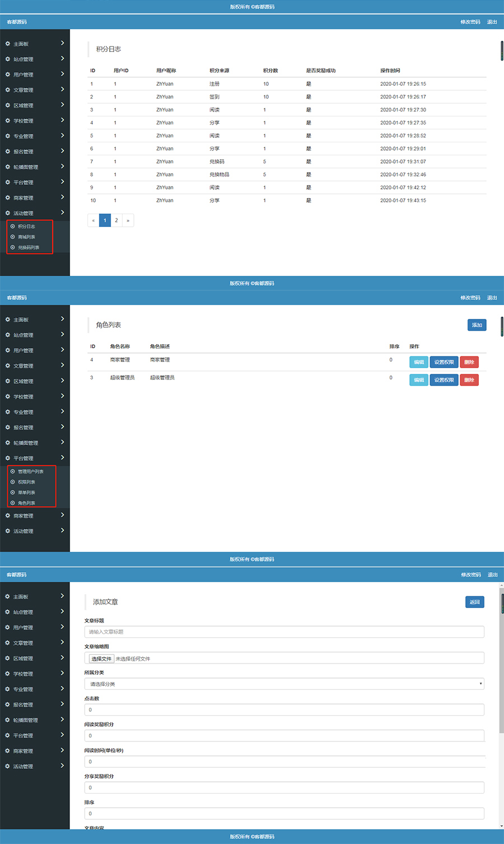Open 设置权限 for the 商家管理 role
The height and width of the screenshot is (844, 504).
(x=444, y=362)
